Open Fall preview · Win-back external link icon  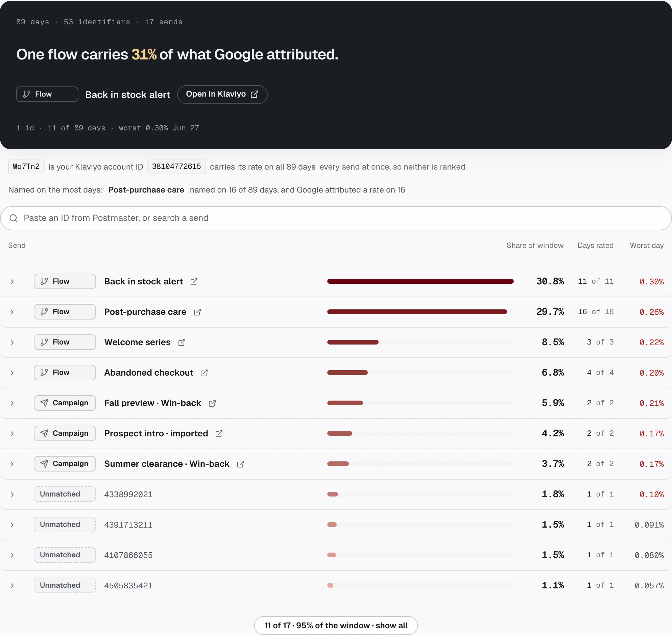(x=212, y=403)
